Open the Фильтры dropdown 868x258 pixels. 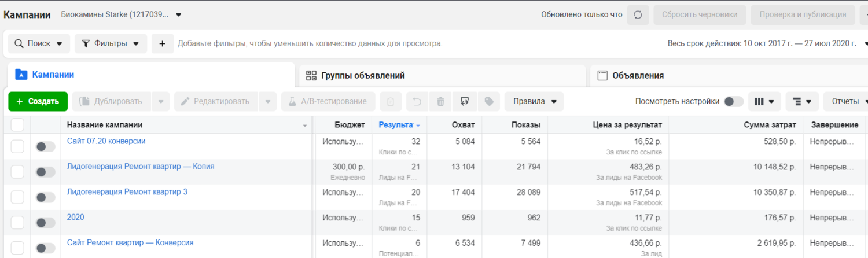pos(111,43)
